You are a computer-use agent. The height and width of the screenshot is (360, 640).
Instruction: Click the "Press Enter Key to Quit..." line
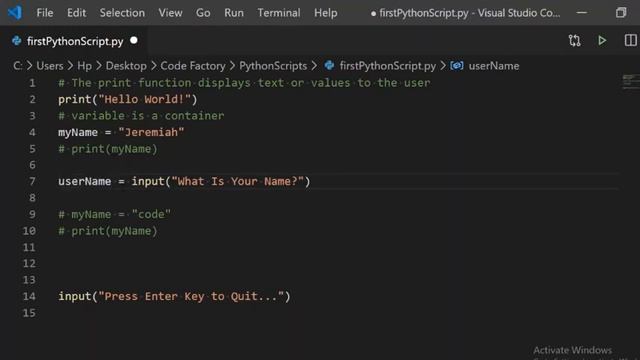[174, 296]
